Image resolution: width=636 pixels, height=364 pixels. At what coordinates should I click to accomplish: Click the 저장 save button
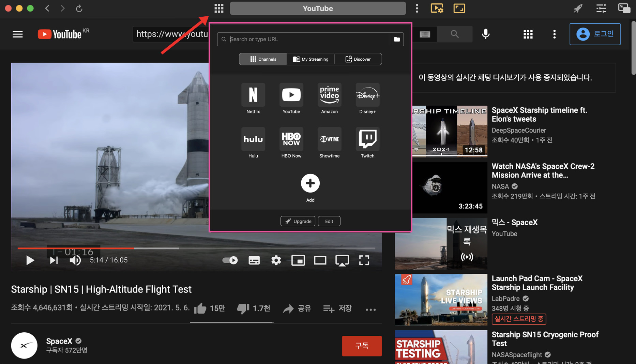[337, 309]
